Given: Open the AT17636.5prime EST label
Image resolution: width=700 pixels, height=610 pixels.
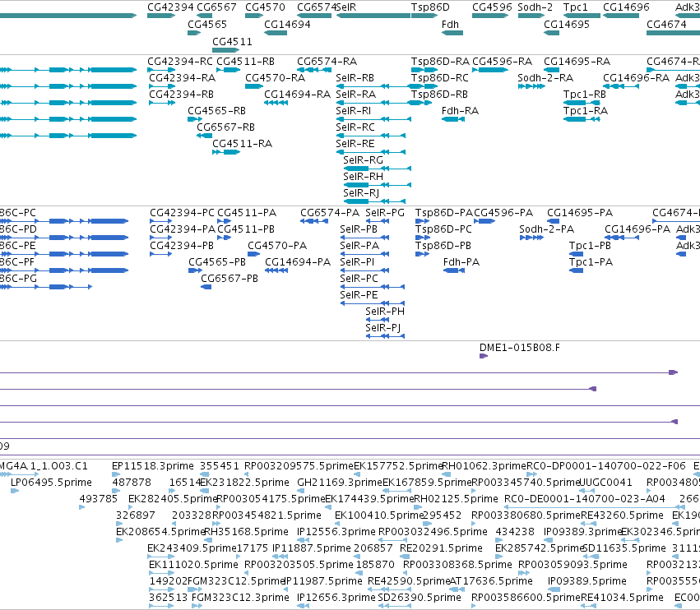Looking at the screenshot, I should pos(490,581).
